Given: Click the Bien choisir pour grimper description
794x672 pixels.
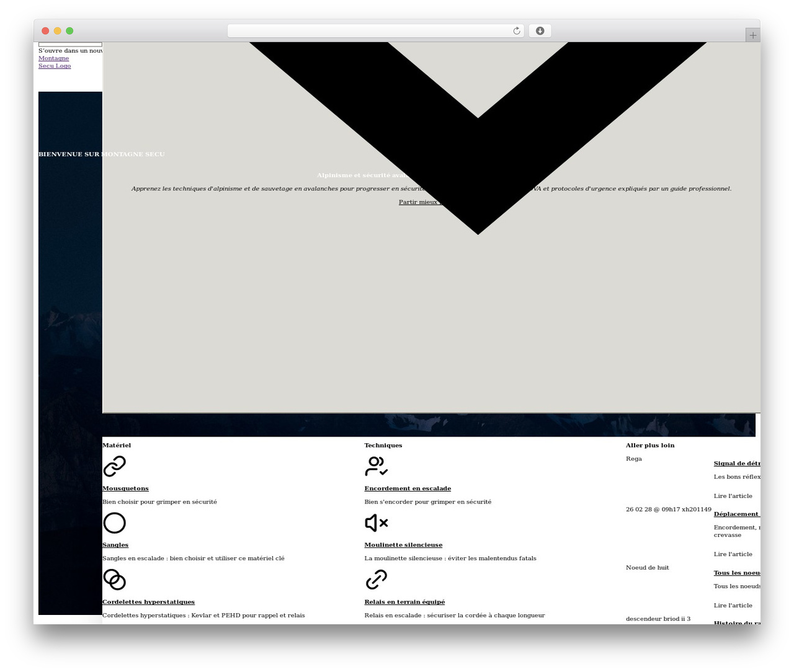Looking at the screenshot, I should pyautogui.click(x=159, y=502).
